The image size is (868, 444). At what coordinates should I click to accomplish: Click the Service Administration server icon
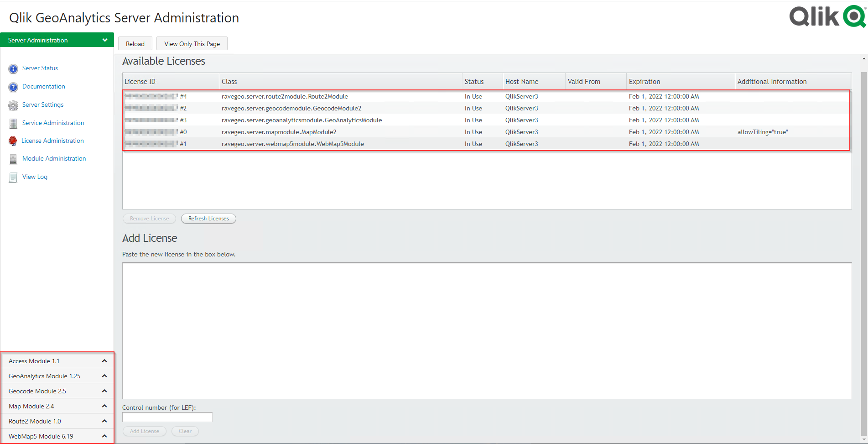pyautogui.click(x=13, y=123)
